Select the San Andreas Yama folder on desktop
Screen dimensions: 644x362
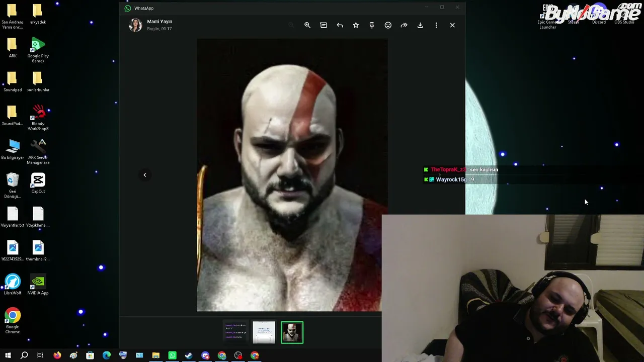click(12, 17)
